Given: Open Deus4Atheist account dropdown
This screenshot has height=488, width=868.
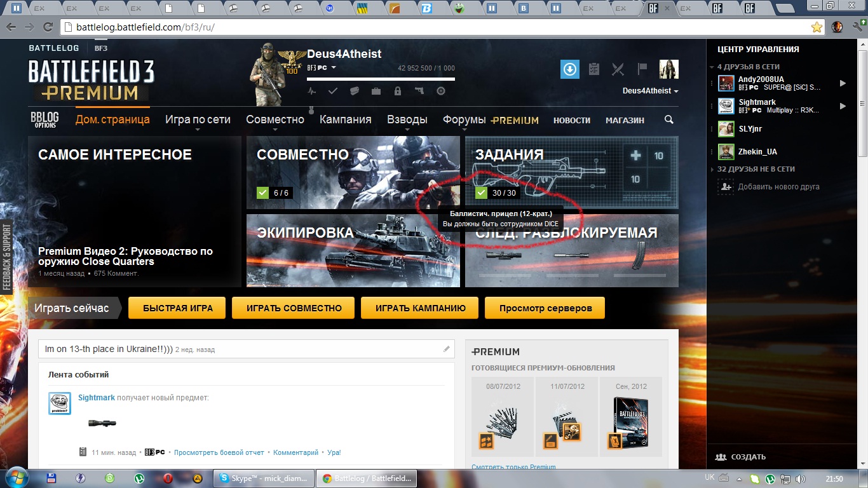Looking at the screenshot, I should [x=650, y=91].
